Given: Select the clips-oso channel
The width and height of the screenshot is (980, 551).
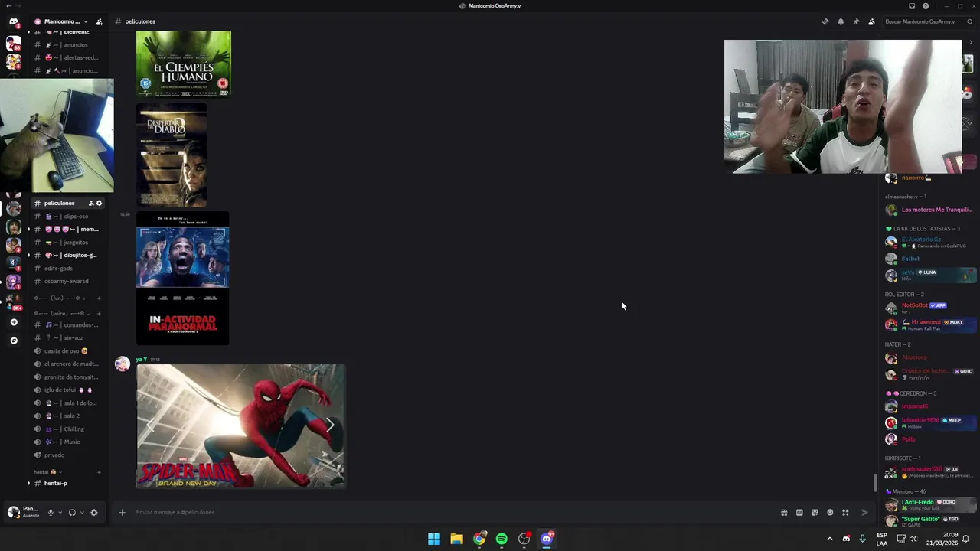Looking at the screenshot, I should (67, 216).
